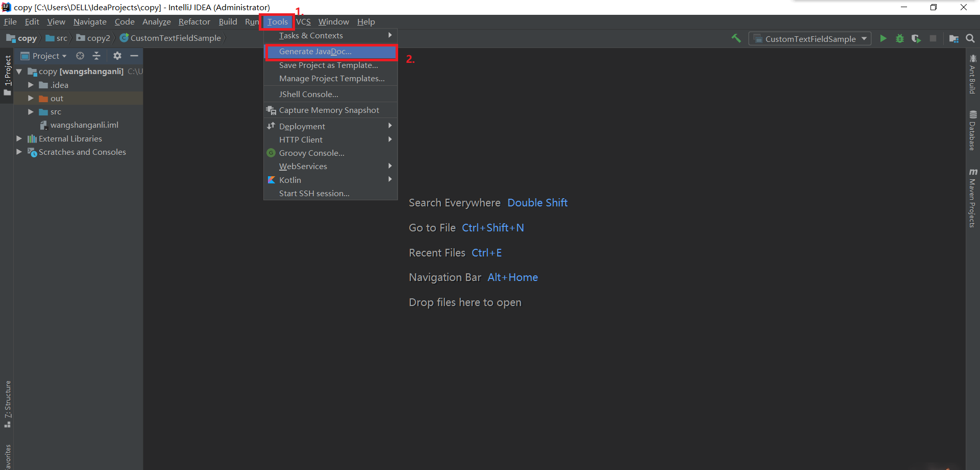Click the Ctrl+E shortcut hint
This screenshot has width=980, height=470.
coord(487,253)
